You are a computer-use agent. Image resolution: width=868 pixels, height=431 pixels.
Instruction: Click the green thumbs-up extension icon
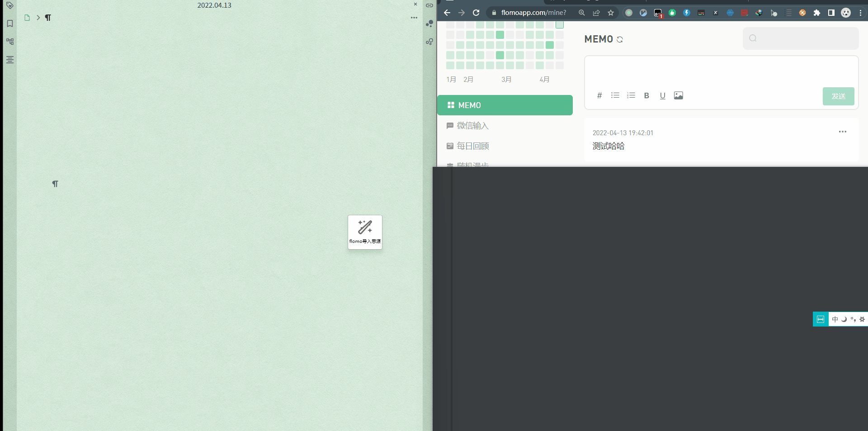pos(672,13)
